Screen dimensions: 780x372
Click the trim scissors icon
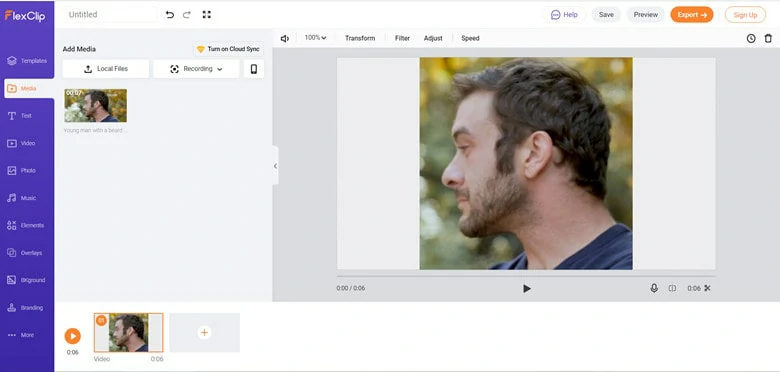(707, 288)
